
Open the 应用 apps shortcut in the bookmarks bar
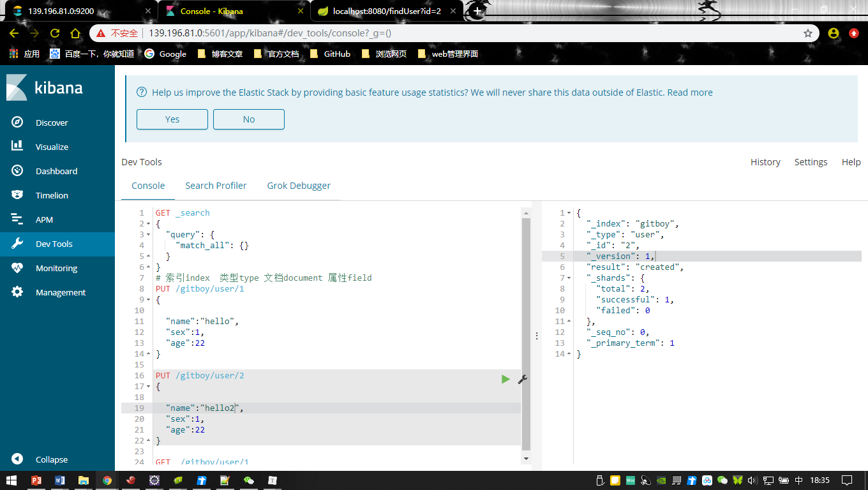pyautogui.click(x=24, y=54)
